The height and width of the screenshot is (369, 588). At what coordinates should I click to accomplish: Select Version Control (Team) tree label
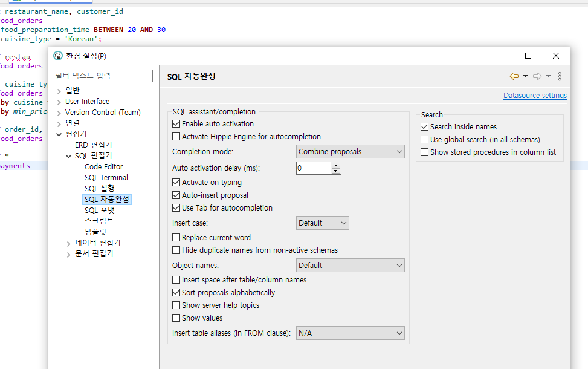(103, 113)
